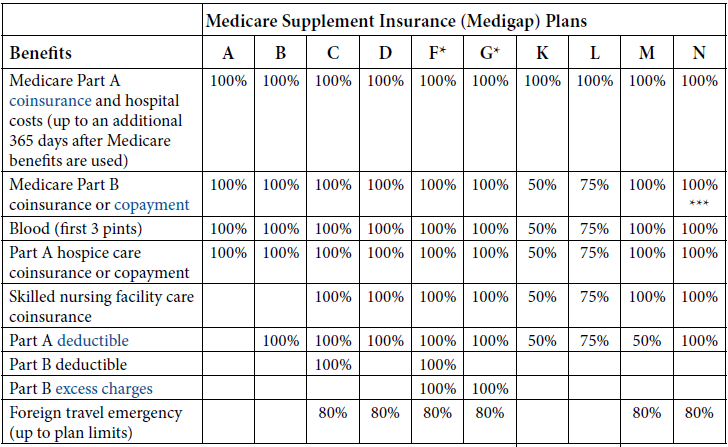Open the excess charges link

tap(104, 389)
